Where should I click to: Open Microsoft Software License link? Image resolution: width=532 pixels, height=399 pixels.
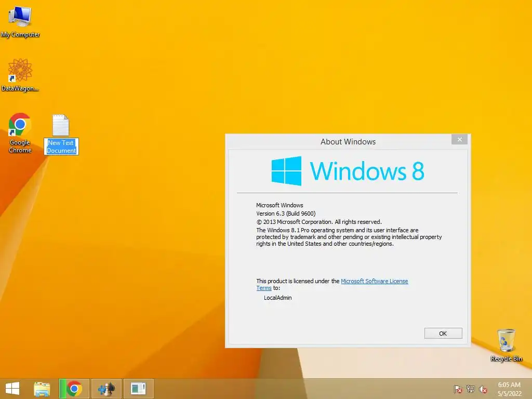coord(374,281)
